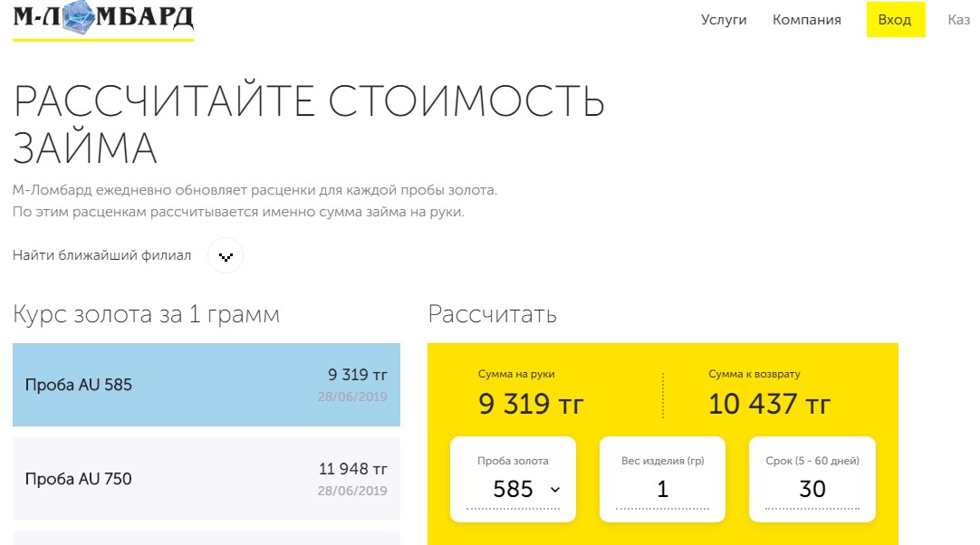The height and width of the screenshot is (545, 980).
Task: Switch language with the Каз link
Action: click(x=958, y=20)
